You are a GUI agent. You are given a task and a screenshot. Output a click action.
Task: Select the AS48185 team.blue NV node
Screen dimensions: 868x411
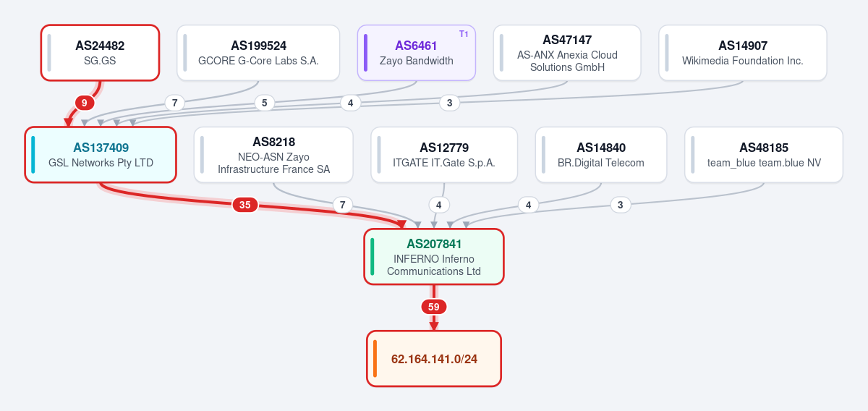tap(764, 155)
